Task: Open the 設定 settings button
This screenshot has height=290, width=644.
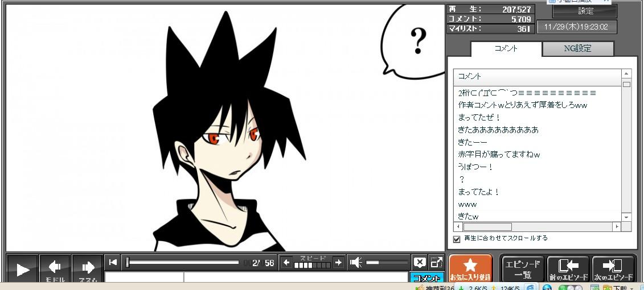Action: pyautogui.click(x=585, y=11)
